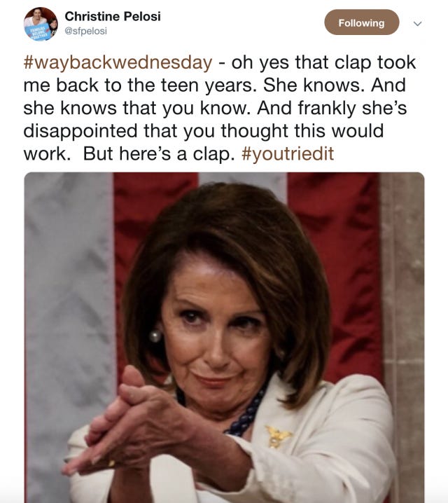
Task: Click the gold eagle pin on the jacket
Action: pyautogui.click(x=277, y=436)
